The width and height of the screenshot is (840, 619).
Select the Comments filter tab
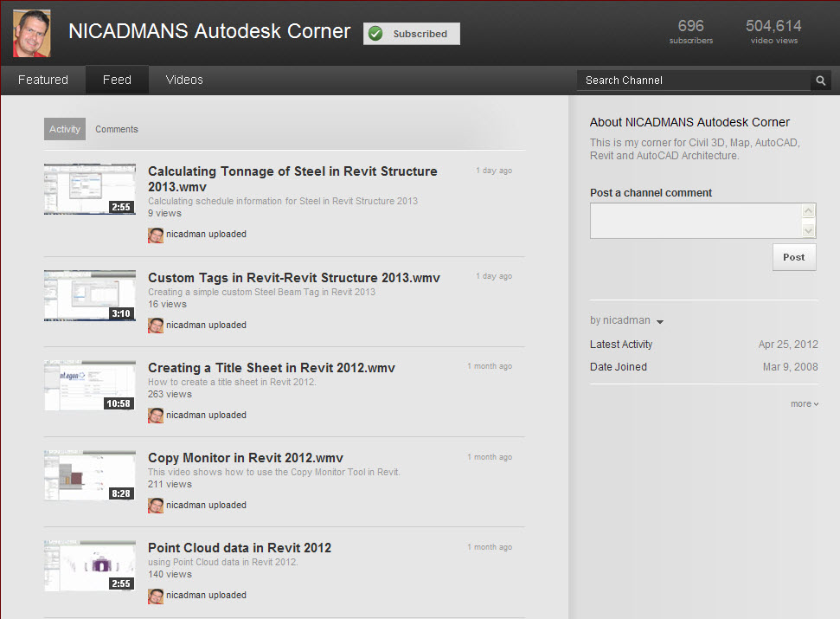(117, 129)
